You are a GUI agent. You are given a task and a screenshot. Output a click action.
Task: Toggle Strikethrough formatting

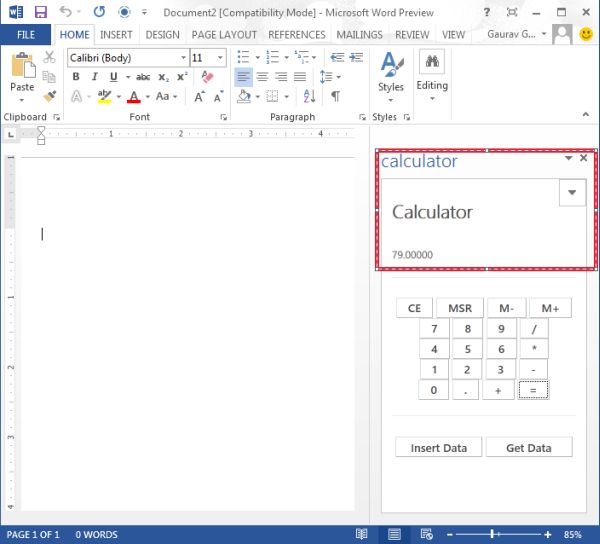click(x=143, y=77)
